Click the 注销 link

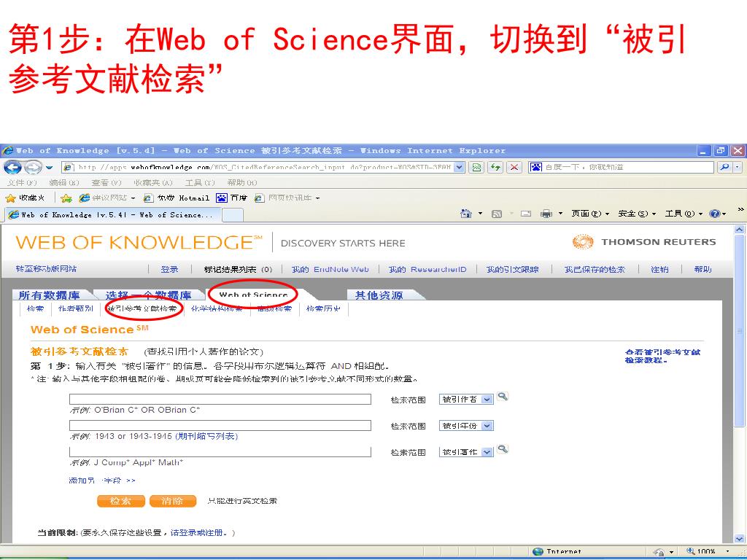(659, 270)
